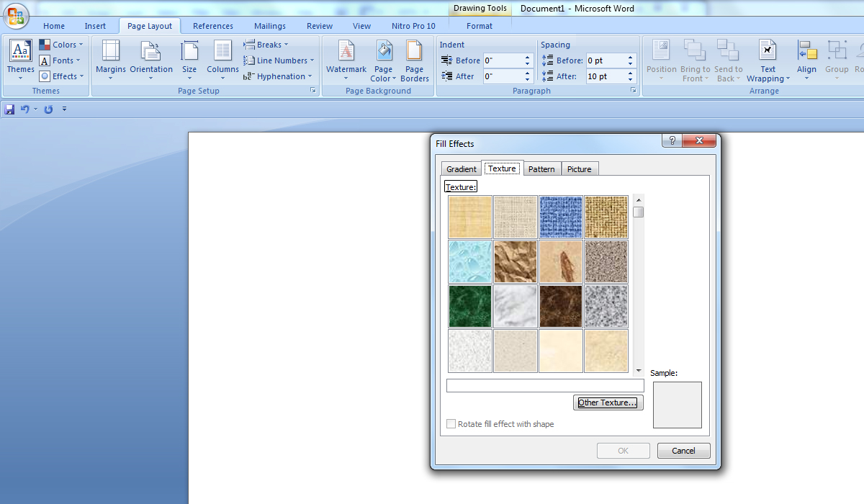This screenshot has height=504, width=864.
Task: Select the white marble texture
Action: (x=516, y=306)
